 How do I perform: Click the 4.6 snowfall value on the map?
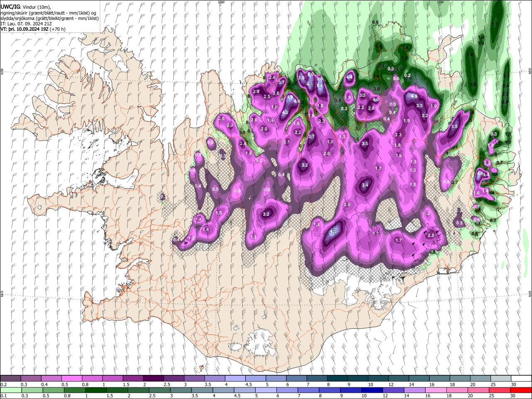pyautogui.click(x=414, y=96)
